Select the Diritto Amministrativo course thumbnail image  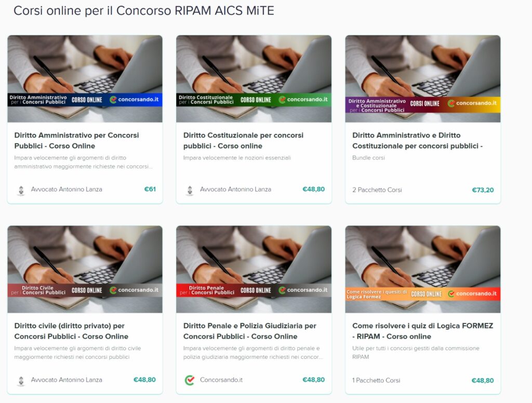(85, 79)
